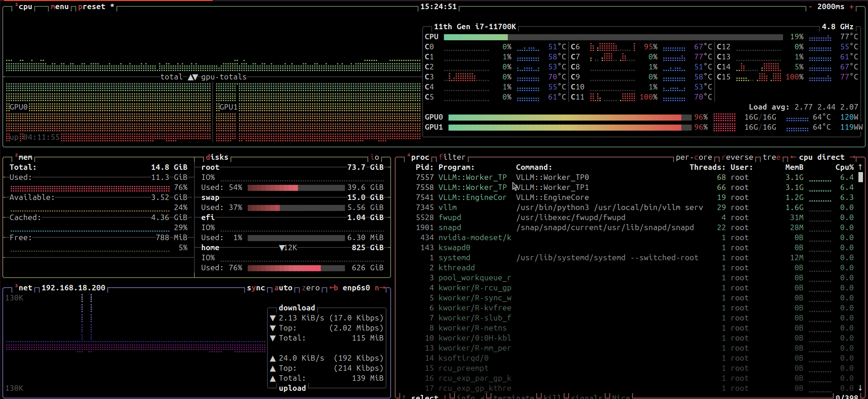868x399 pixels.
Task: Click the down arrow next to gpu-totals
Action: (x=195, y=77)
